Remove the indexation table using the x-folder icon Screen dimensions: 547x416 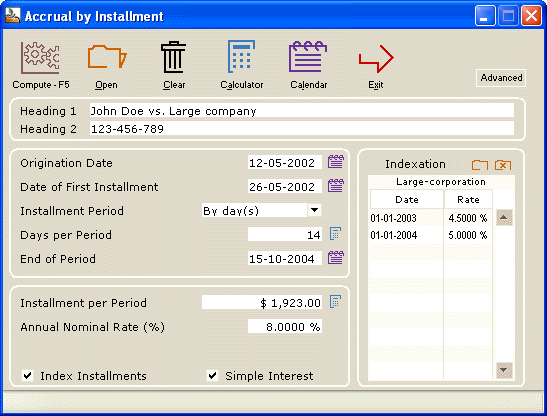click(x=503, y=165)
